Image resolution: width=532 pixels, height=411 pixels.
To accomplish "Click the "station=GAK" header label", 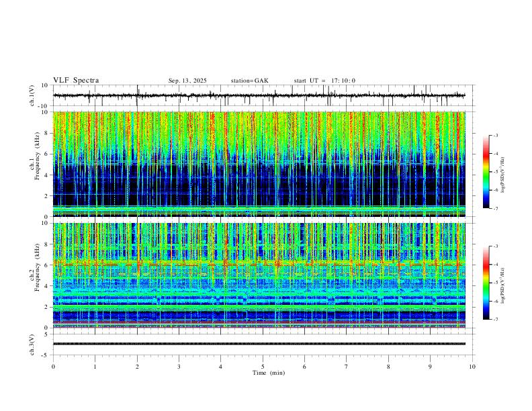I will click(x=249, y=81).
